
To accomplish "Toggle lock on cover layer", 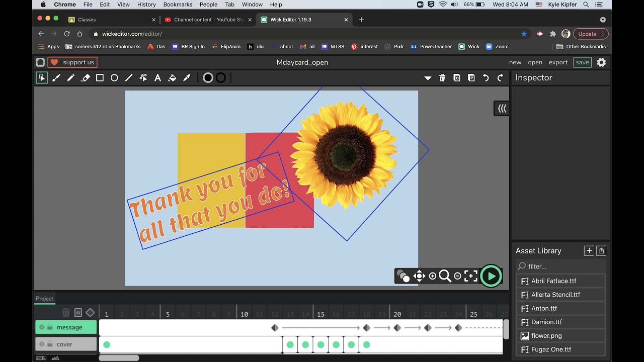I will pos(50,344).
